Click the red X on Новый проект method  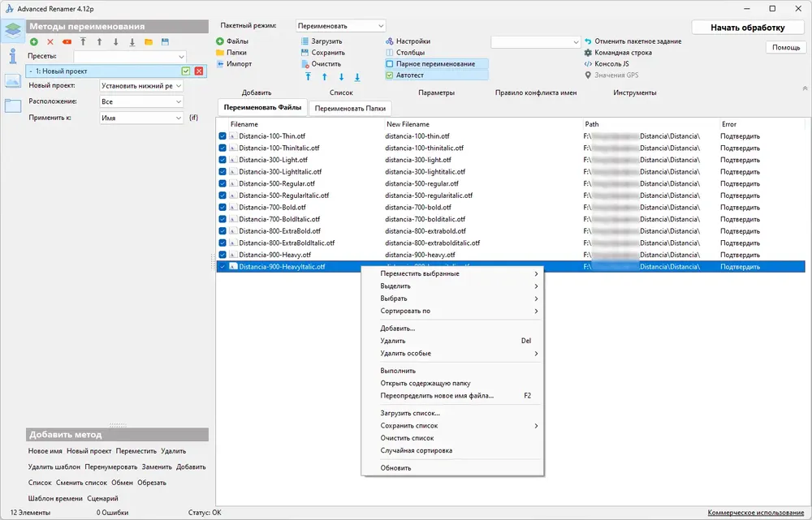point(199,71)
